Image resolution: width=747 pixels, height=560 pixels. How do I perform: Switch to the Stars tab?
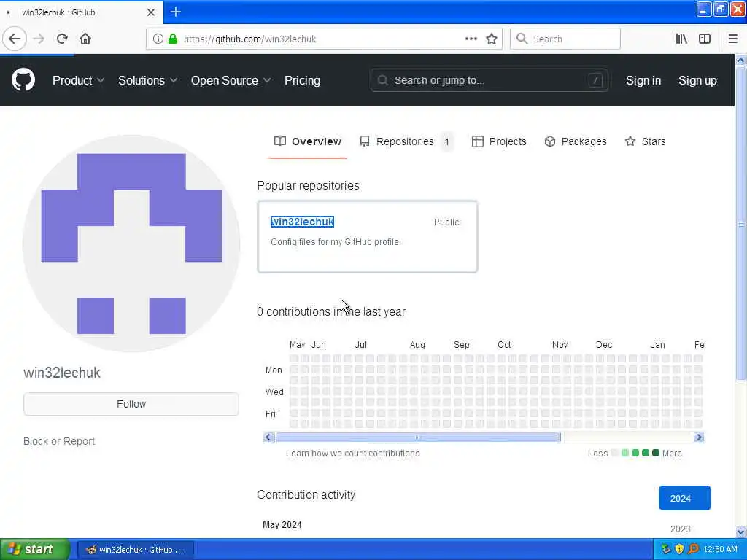click(645, 141)
